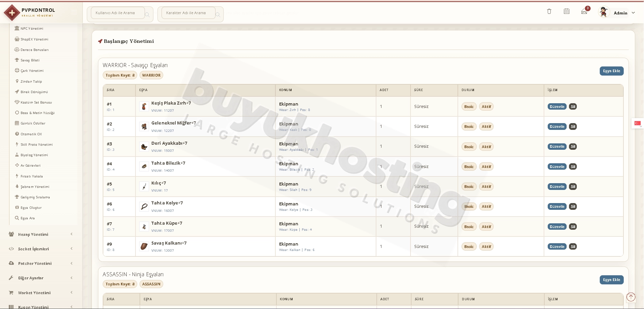The height and width of the screenshot is (309, 644).
Task: Click the NPC Yönetimi sidebar icon
Action: pyautogui.click(x=17, y=28)
